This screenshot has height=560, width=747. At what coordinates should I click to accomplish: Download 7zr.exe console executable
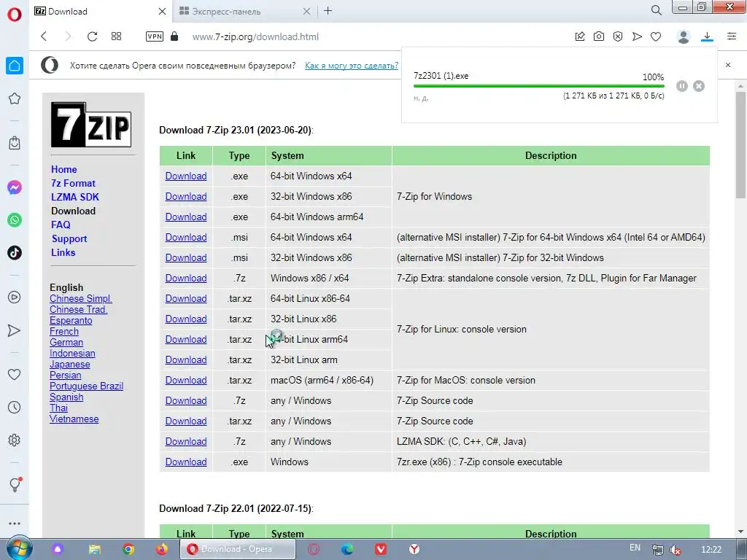(x=186, y=462)
